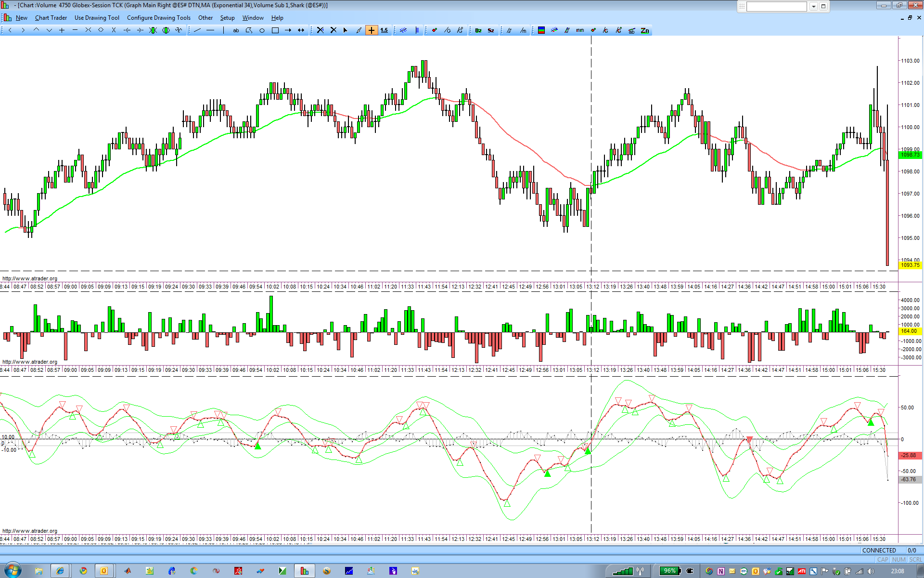Click the 96% battery indicator in tray
The height and width of the screenshot is (578, 924).
click(670, 571)
